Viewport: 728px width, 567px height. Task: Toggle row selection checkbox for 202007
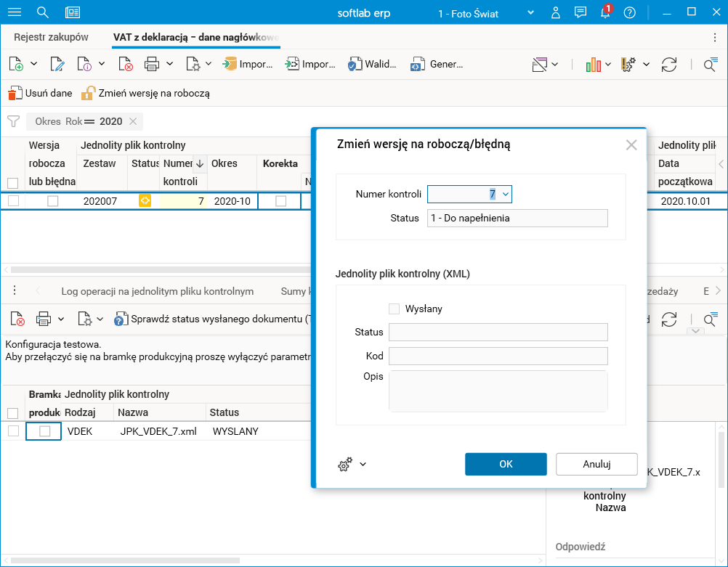point(14,200)
